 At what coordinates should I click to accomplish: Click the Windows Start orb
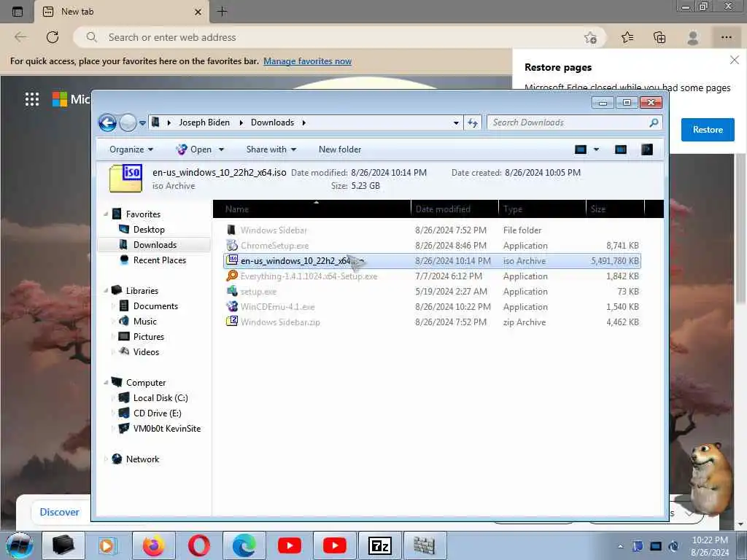click(x=20, y=545)
